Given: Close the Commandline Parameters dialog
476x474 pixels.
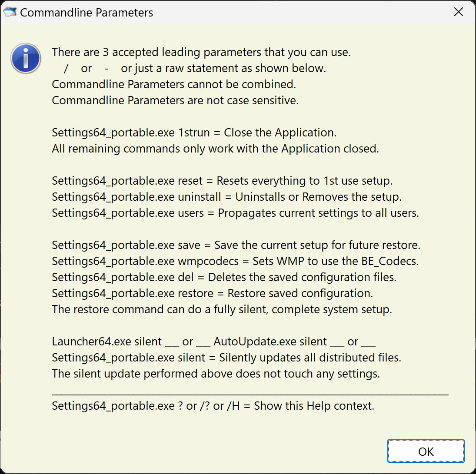Looking at the screenshot, I should (458, 12).
